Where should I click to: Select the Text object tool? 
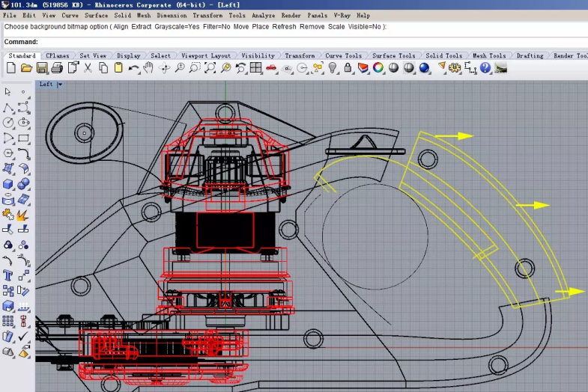click(x=7, y=275)
